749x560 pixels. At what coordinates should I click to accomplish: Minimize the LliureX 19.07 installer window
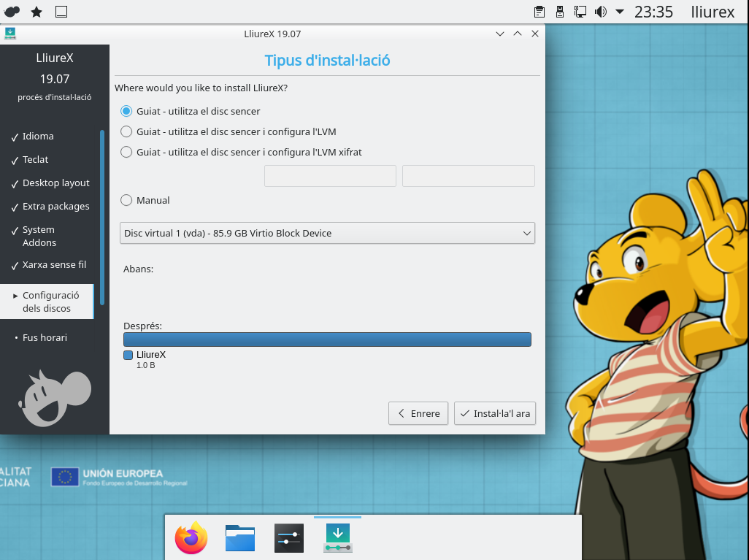(x=500, y=34)
